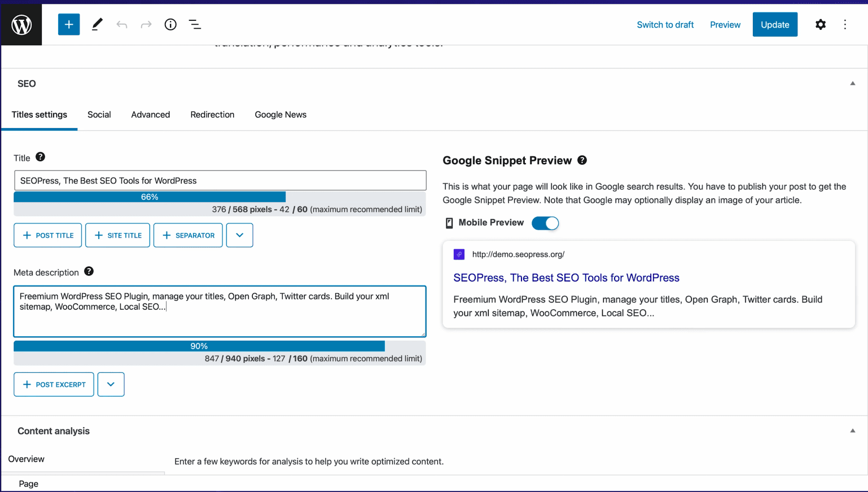Click Switch to draft
868x492 pixels.
coord(665,25)
